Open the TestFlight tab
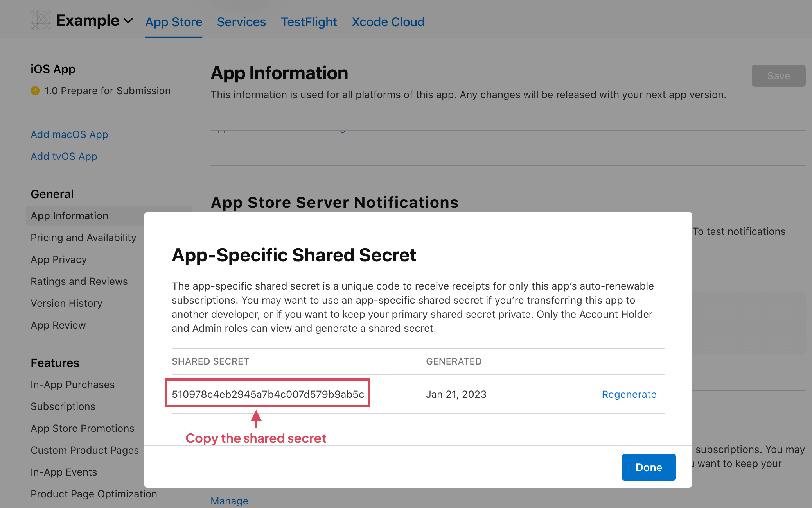Viewport: 812px width, 508px height. coord(309,22)
